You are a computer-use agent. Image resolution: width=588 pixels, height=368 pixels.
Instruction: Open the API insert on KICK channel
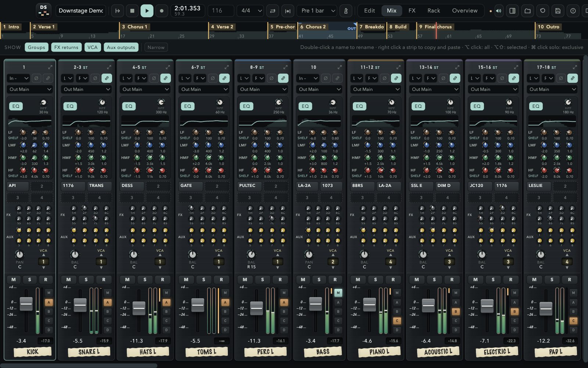tap(18, 186)
